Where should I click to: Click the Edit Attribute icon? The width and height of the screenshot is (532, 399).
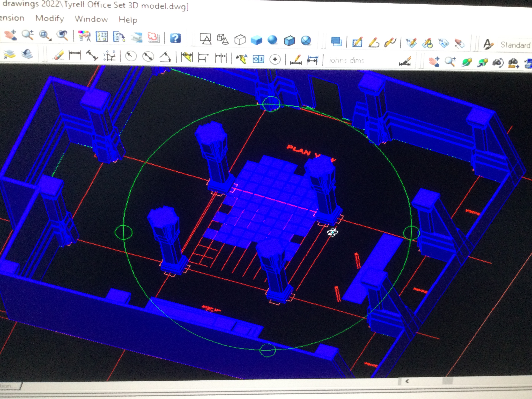(x=411, y=43)
